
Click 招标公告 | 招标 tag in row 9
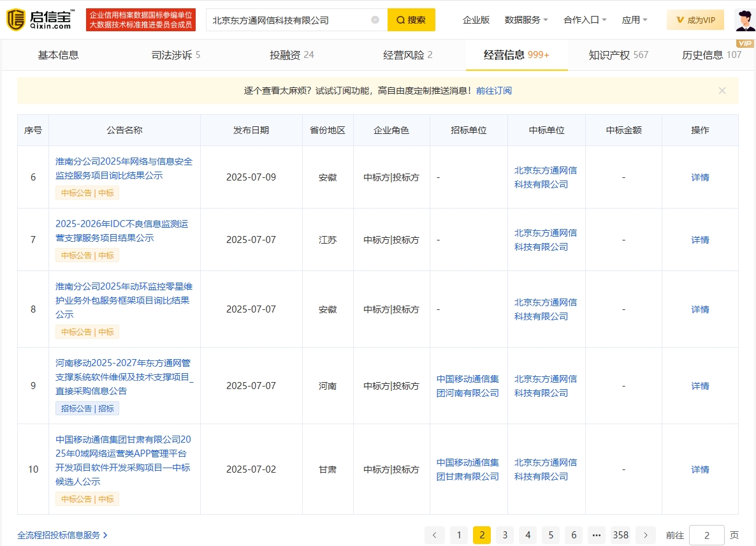(x=87, y=408)
